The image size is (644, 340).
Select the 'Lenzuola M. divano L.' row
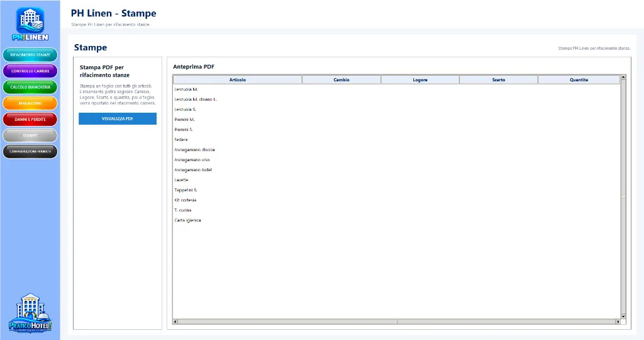[x=396, y=99]
